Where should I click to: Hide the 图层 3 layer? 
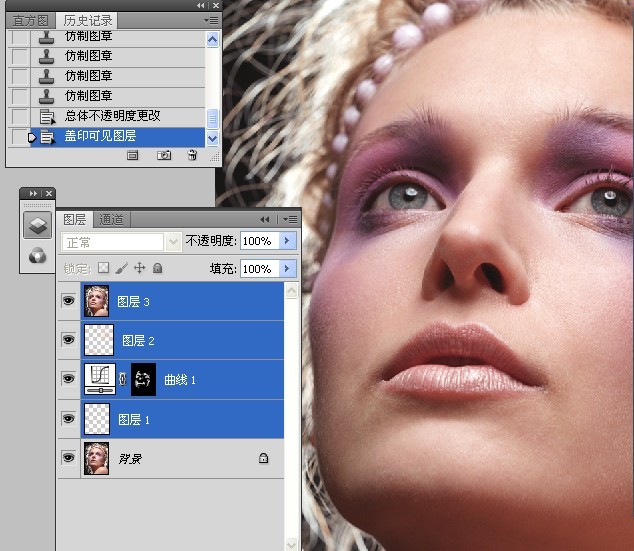(x=69, y=301)
